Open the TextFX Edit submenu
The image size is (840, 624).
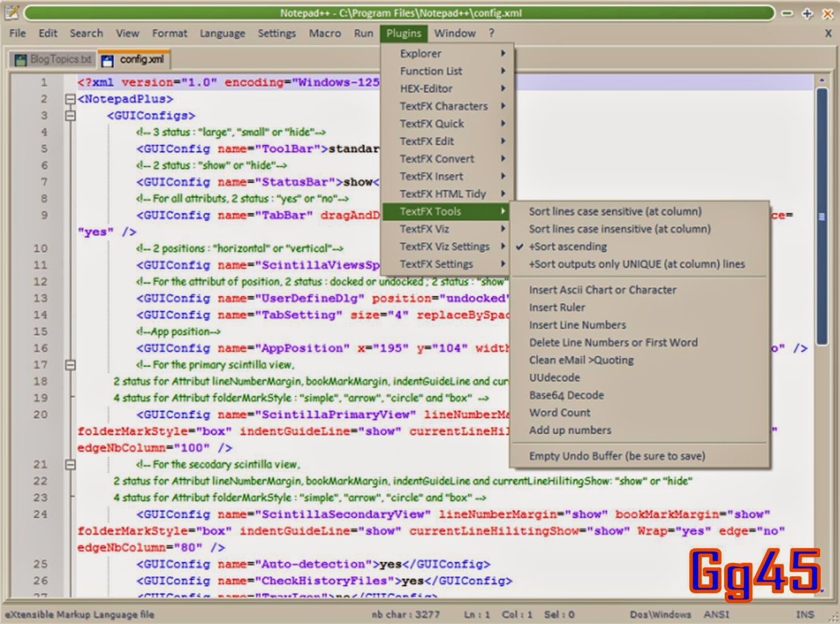(x=447, y=141)
